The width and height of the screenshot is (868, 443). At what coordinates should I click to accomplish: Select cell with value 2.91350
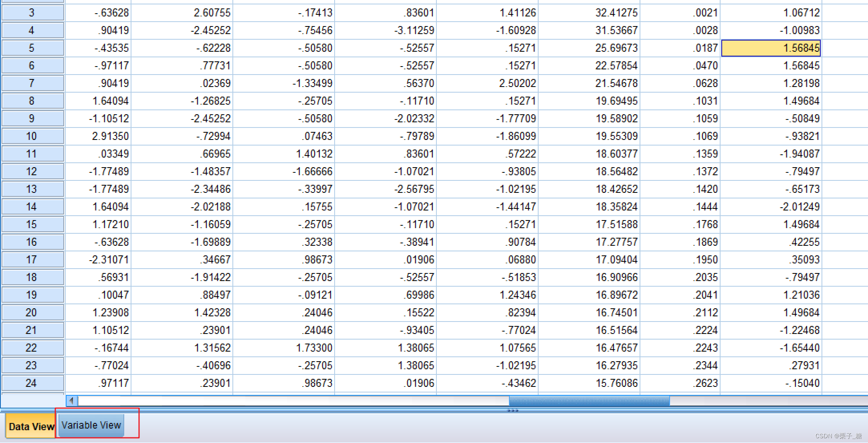point(99,136)
